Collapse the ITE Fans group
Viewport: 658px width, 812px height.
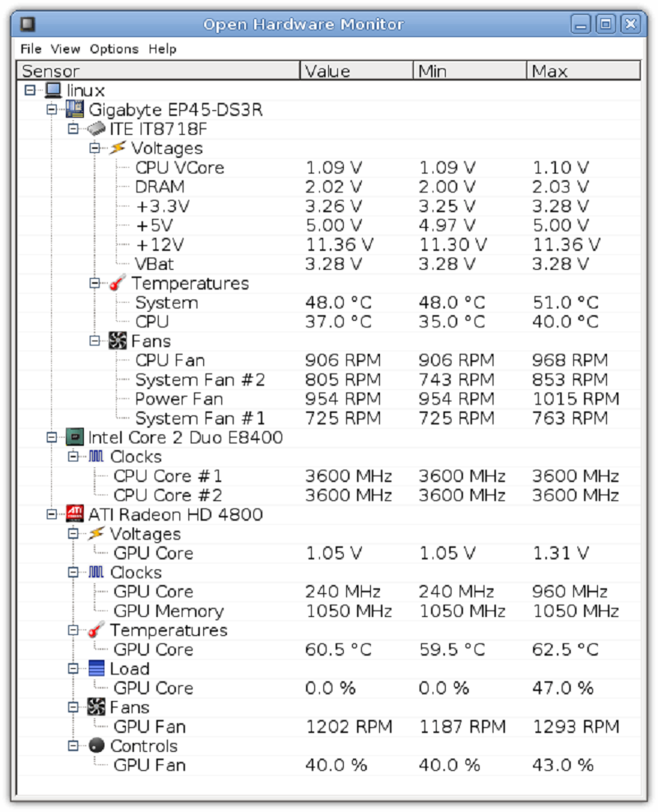tap(95, 341)
